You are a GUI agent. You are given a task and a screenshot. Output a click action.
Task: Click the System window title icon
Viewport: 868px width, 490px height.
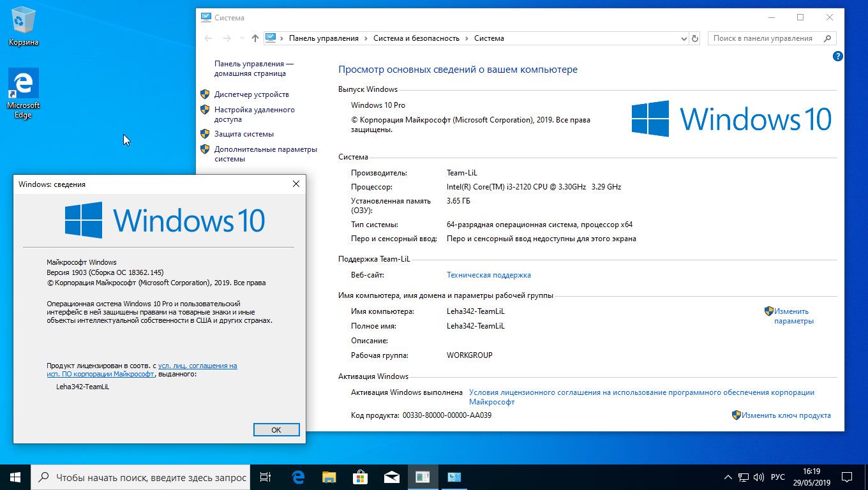click(x=206, y=17)
